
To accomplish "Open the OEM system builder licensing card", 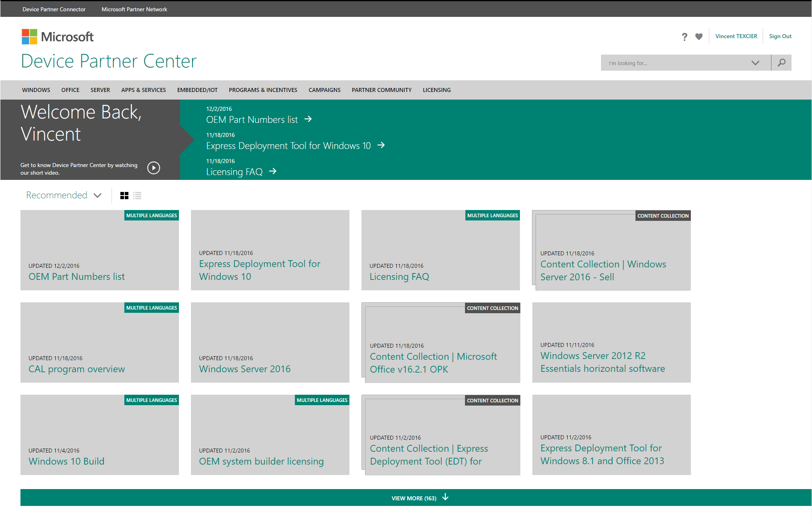I will [270, 435].
